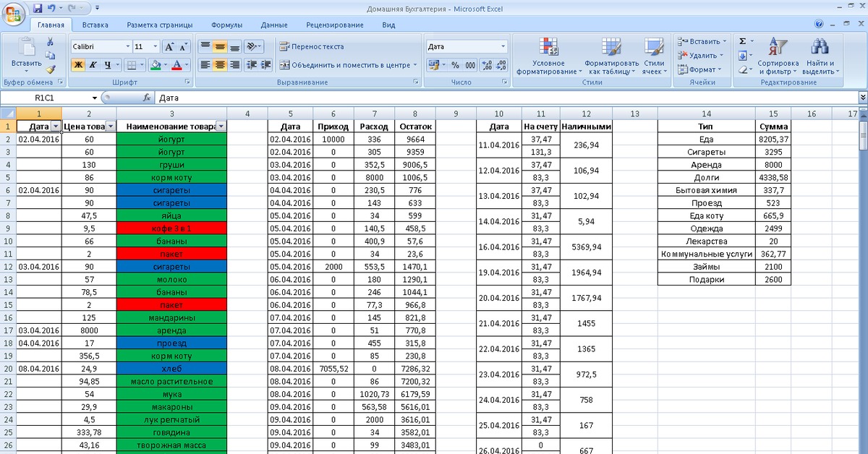Click Объединить и поместить в центре button

(x=348, y=65)
